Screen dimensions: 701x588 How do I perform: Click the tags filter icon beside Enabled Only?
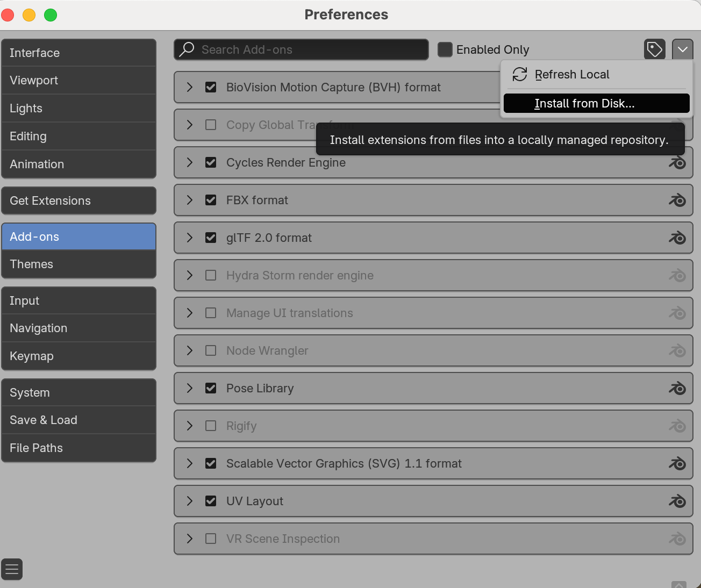654,49
